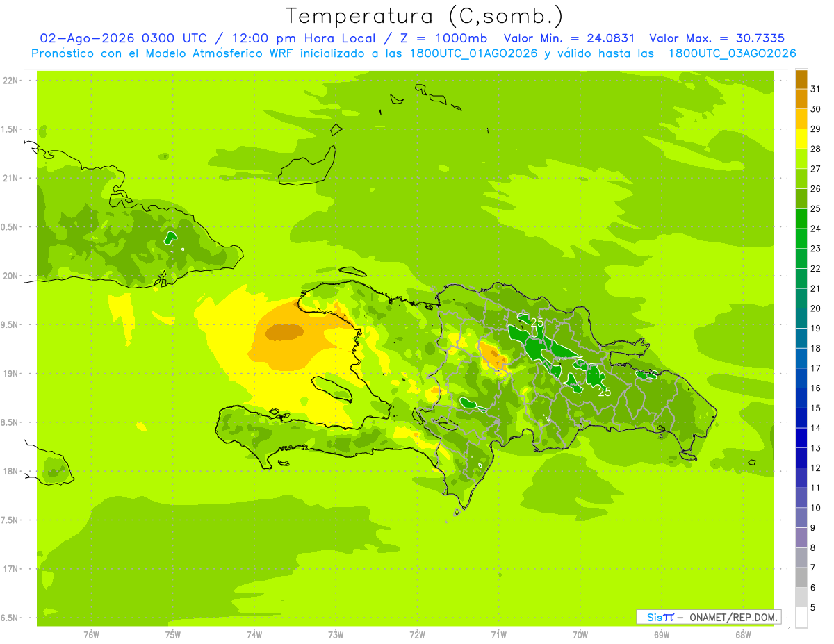Click the lower "25" contour label near 70W

(605, 392)
